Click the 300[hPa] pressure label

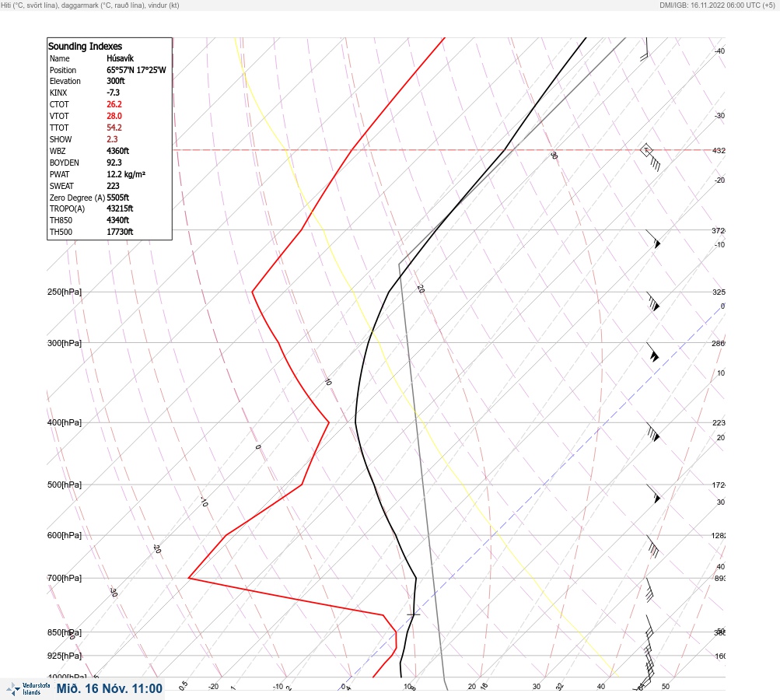click(x=65, y=343)
